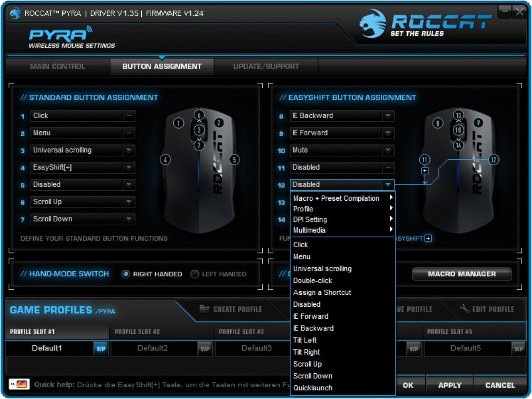The image size is (532, 399).
Task: Click the Default1 profile name field
Action: coord(49,348)
